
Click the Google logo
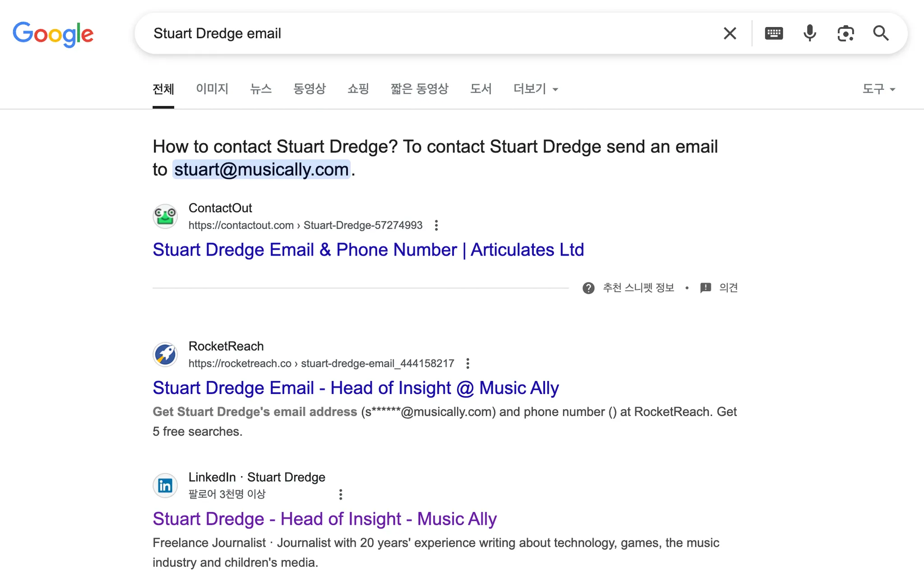coord(53,34)
